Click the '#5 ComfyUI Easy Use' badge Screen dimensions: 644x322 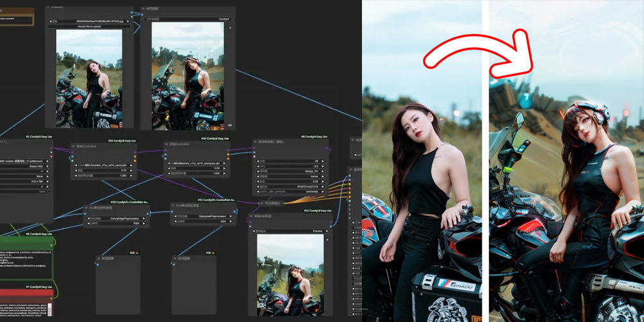pyautogui.click(x=39, y=137)
